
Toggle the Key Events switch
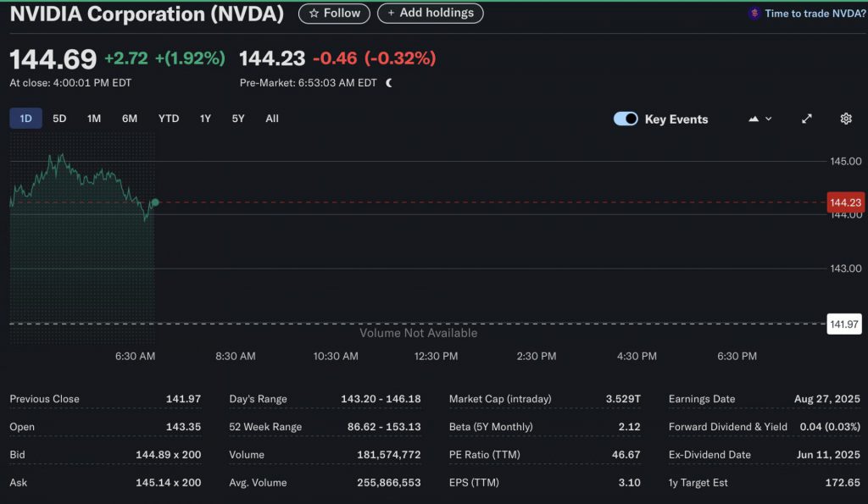tap(626, 119)
